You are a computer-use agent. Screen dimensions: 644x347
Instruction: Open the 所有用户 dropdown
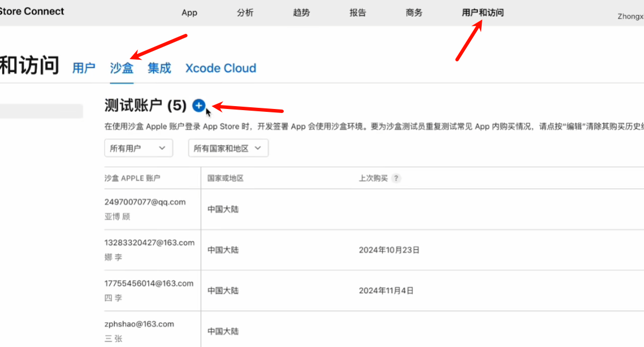[x=138, y=148]
